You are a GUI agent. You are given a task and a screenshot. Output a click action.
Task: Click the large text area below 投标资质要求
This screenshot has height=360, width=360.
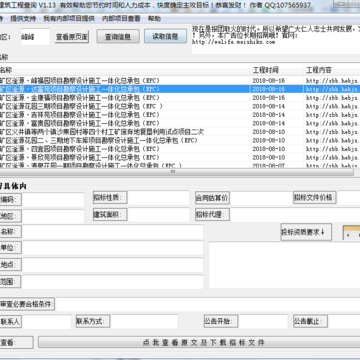click(x=284, y=265)
